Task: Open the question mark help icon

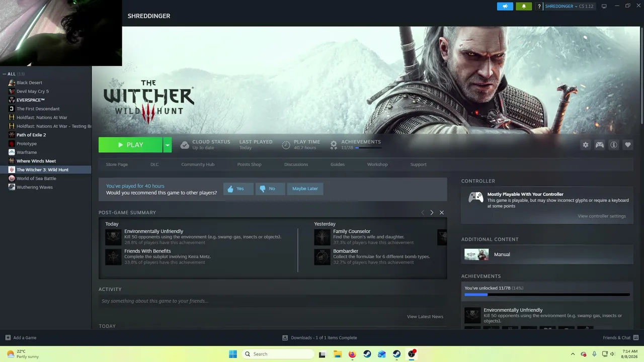Action: (x=539, y=7)
